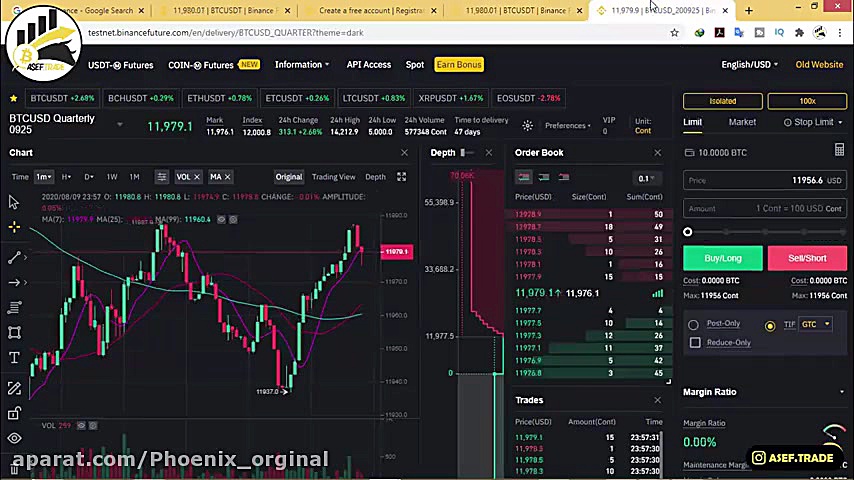
Task: Hide the VOL indicator eye icon
Action: click(81, 426)
